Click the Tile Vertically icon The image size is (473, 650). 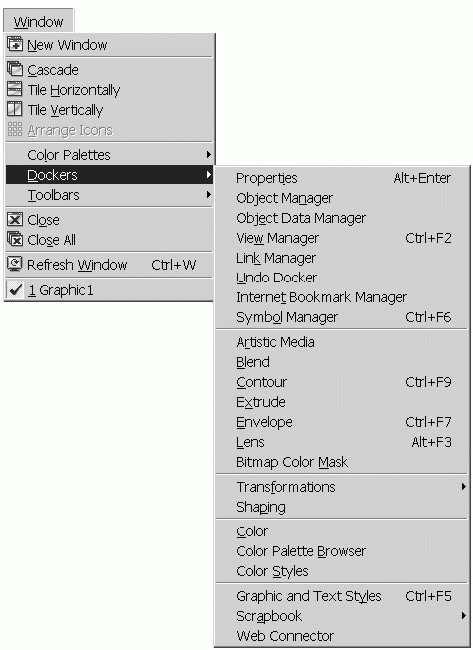tap(15, 109)
